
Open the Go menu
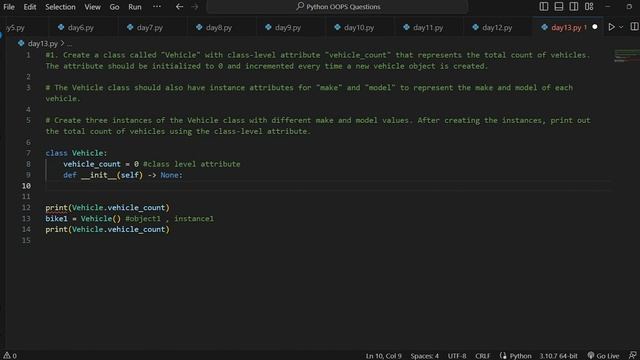(114, 7)
